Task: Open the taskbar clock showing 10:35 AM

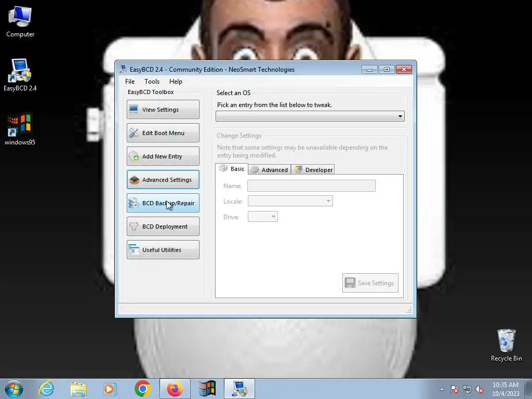Action: (505, 389)
